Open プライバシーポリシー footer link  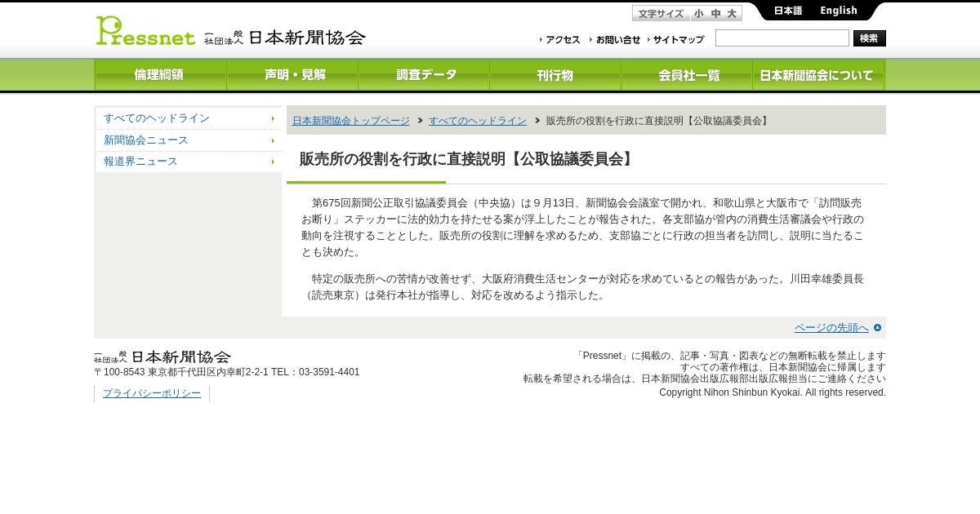tap(152, 393)
